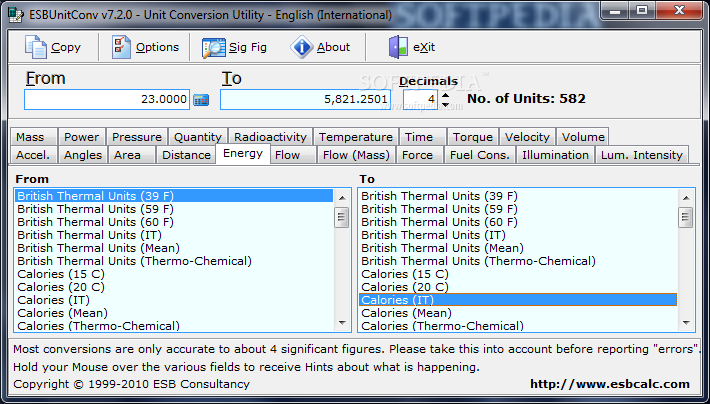The width and height of the screenshot is (710, 404).
Task: Click up arrow of To list scrollbar
Action: coord(686,197)
